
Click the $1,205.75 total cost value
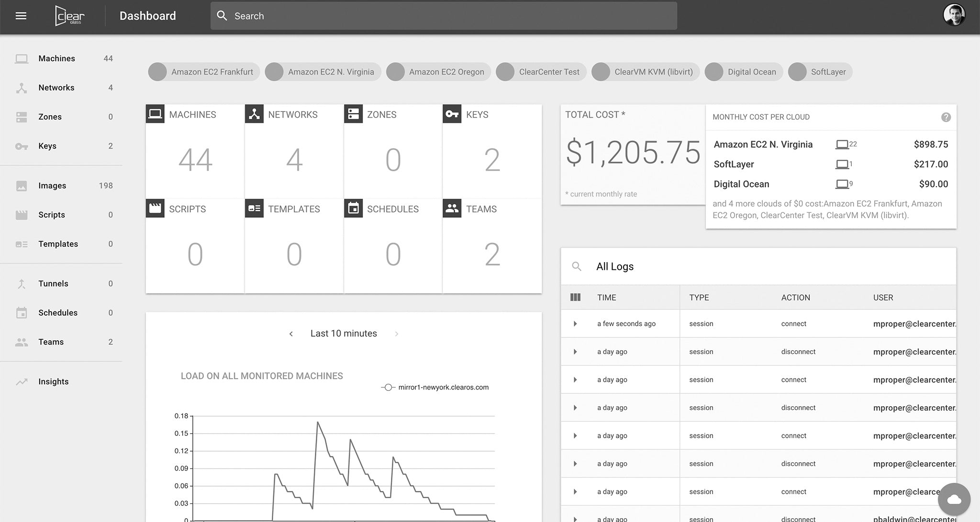click(633, 153)
